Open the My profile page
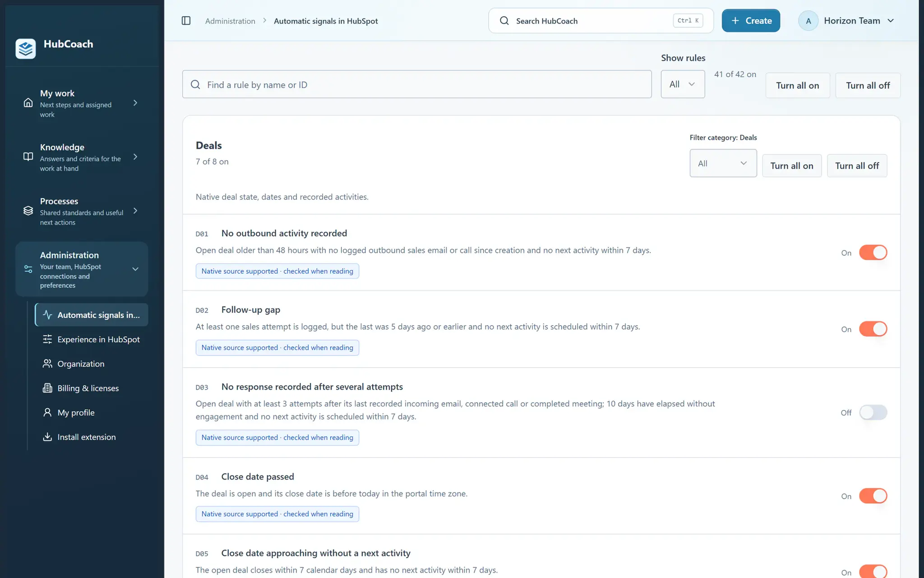Viewport: 924px width, 578px height. pyautogui.click(x=92, y=412)
